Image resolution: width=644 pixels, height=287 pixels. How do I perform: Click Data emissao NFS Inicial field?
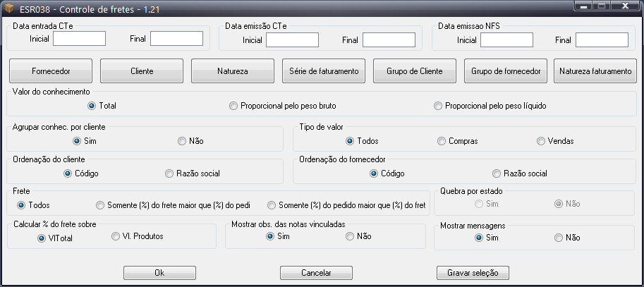point(506,39)
